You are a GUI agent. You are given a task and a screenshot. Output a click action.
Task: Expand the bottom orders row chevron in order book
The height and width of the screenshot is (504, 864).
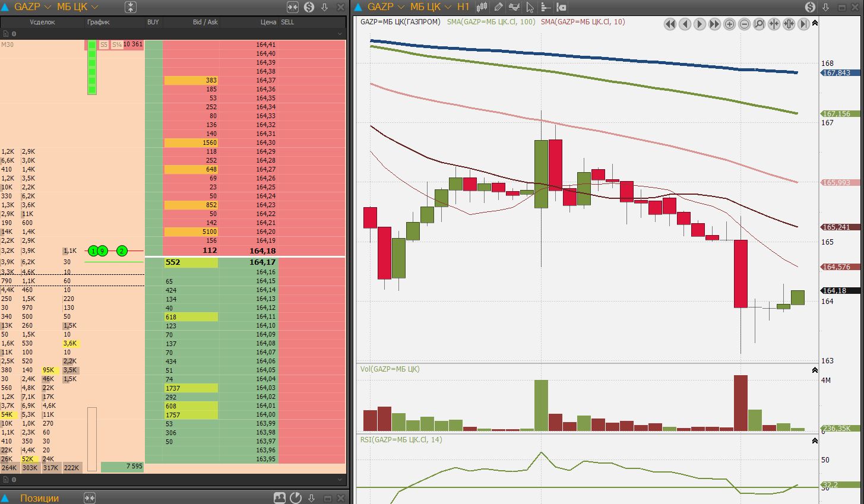pyautogui.click(x=340, y=479)
